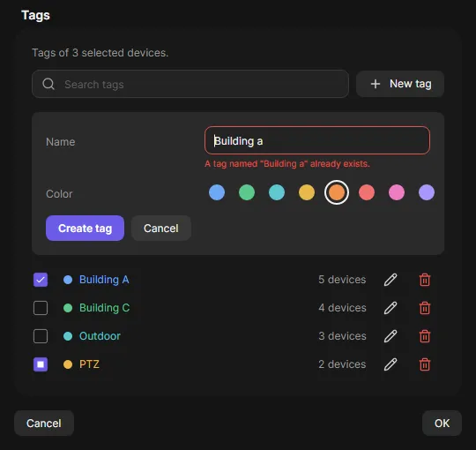Delete the Outdoor tag via trash icon
Screen dimensions: 476x450
coord(425,336)
